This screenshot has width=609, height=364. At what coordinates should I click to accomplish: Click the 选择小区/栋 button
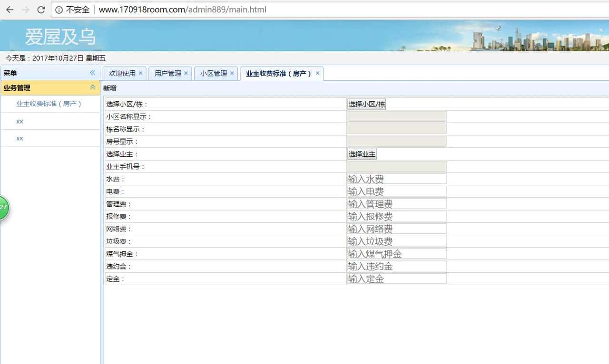[366, 104]
